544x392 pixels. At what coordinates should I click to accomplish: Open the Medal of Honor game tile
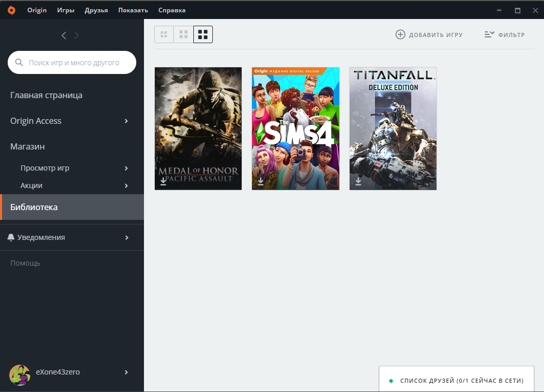click(198, 128)
